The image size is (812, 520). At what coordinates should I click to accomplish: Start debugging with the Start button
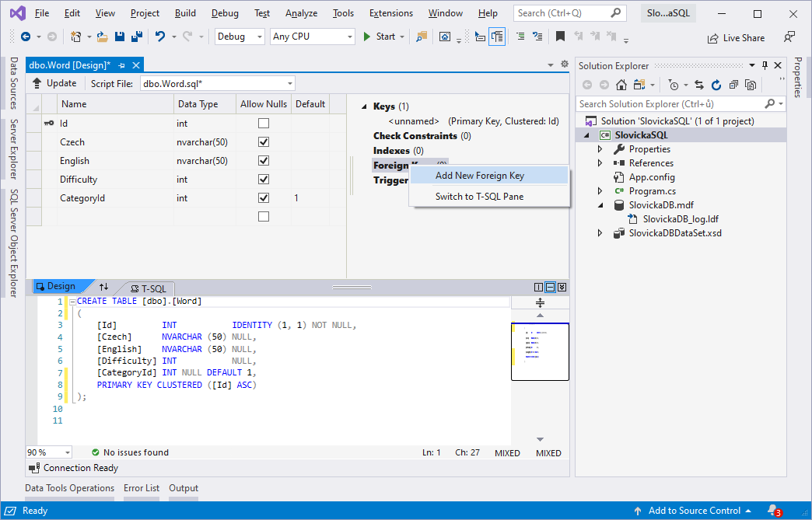click(380, 37)
